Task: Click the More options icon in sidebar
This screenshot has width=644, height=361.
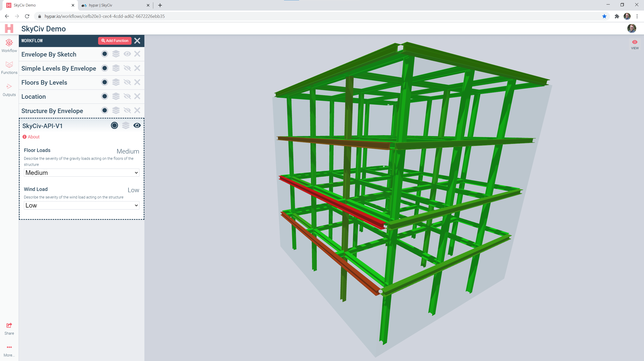Action: point(9,347)
